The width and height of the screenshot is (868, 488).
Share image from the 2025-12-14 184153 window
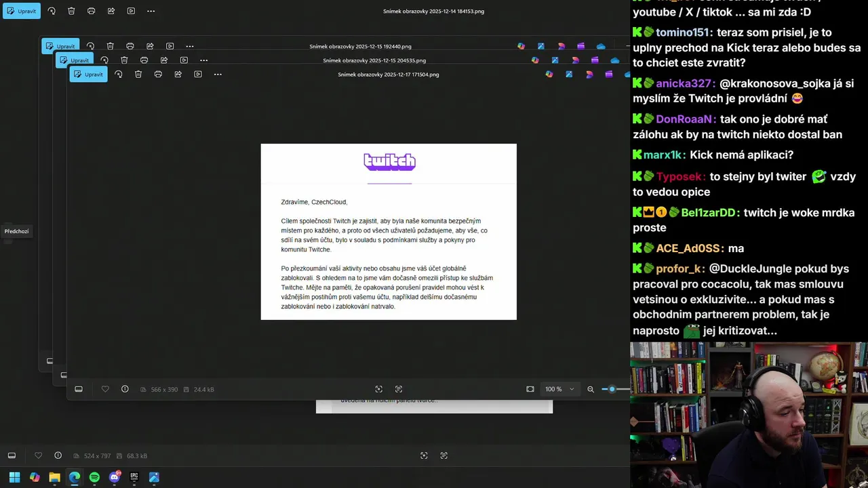click(111, 11)
